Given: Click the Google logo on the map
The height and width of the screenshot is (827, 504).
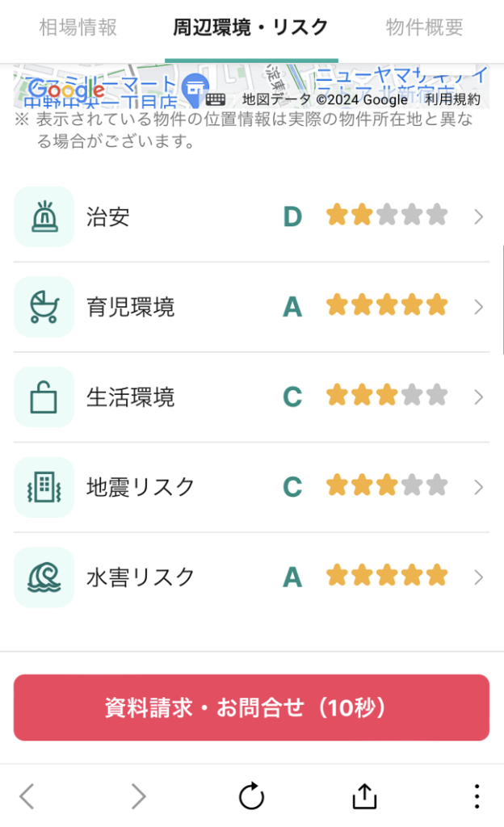Looking at the screenshot, I should point(65,89).
